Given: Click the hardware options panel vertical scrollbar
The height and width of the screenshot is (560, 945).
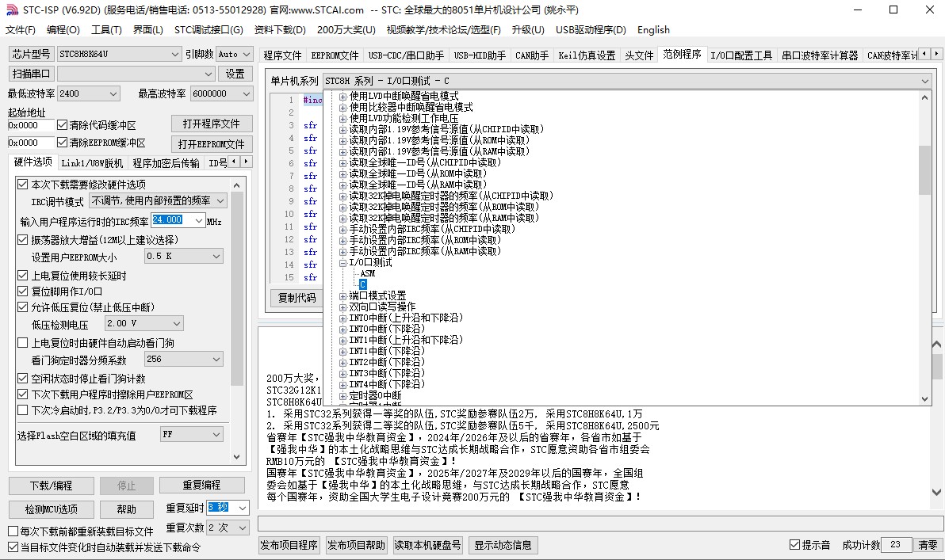Looking at the screenshot, I should 237,317.
